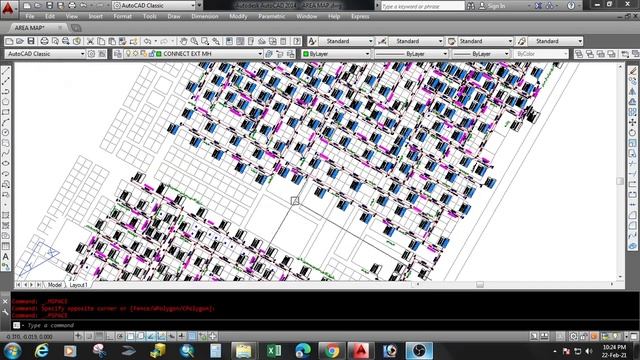Image resolution: width=640 pixels, height=360 pixels.
Task: Switch to the Layout1 tab
Action: coord(78,285)
